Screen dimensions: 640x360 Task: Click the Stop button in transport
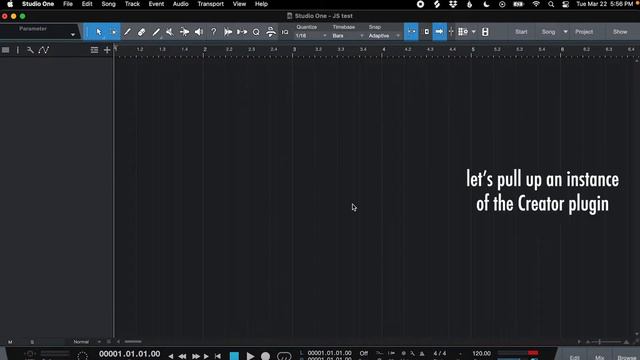[x=234, y=356]
